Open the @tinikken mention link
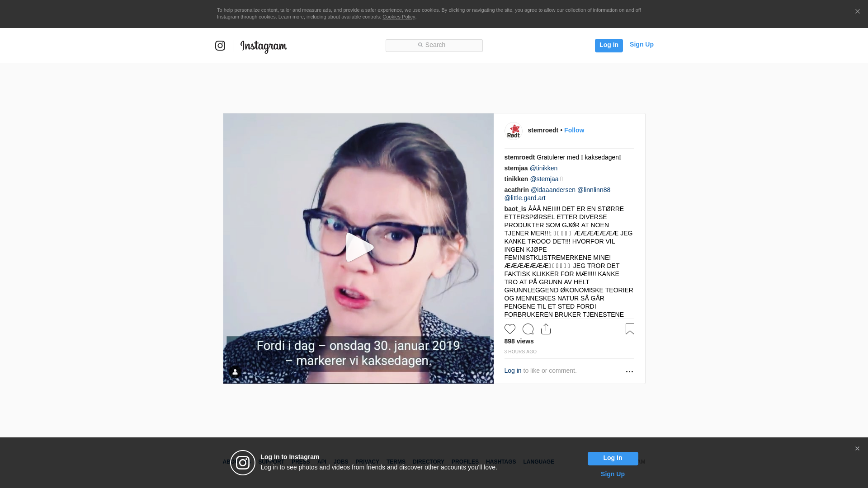 [543, 168]
